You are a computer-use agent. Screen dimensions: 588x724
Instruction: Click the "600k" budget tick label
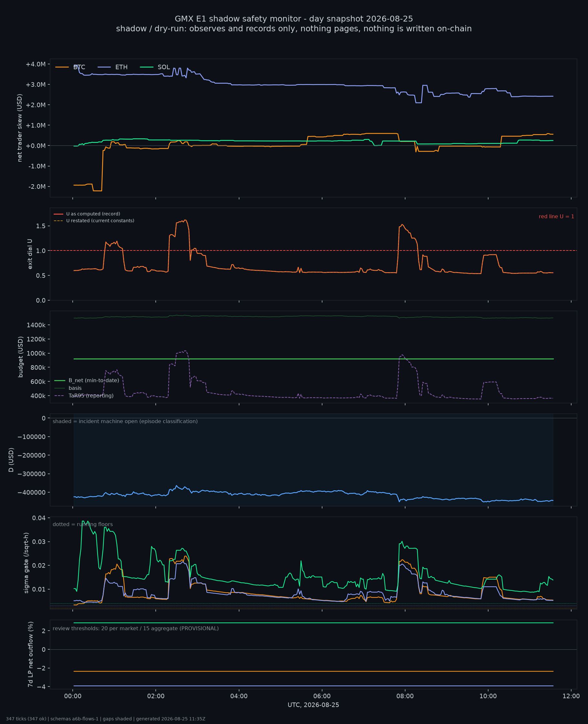click(38, 382)
